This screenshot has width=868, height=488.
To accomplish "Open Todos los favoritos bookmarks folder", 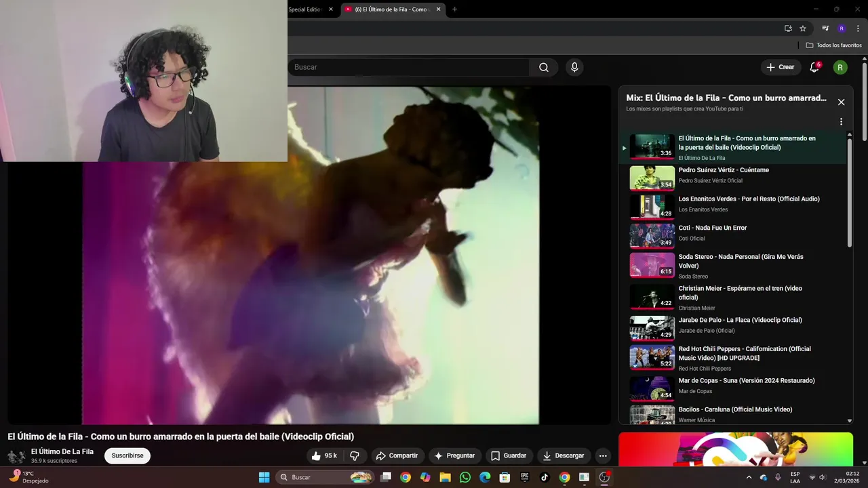I will coord(833,45).
